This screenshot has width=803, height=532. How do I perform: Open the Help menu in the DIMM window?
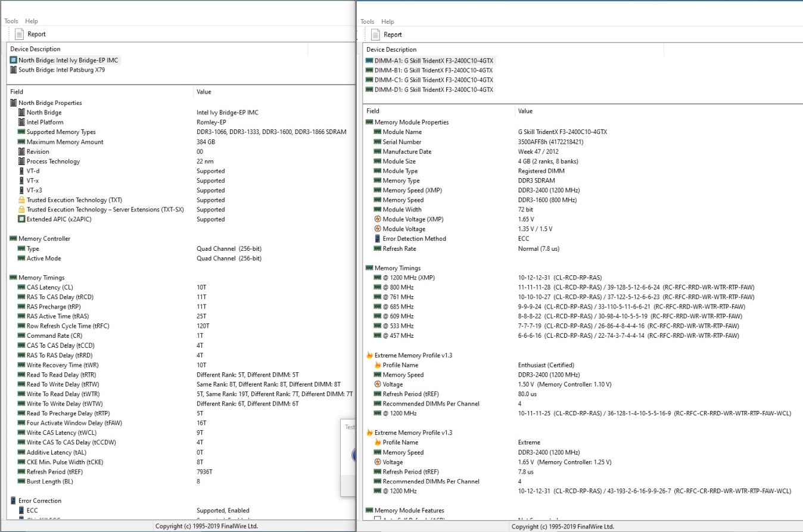click(388, 22)
